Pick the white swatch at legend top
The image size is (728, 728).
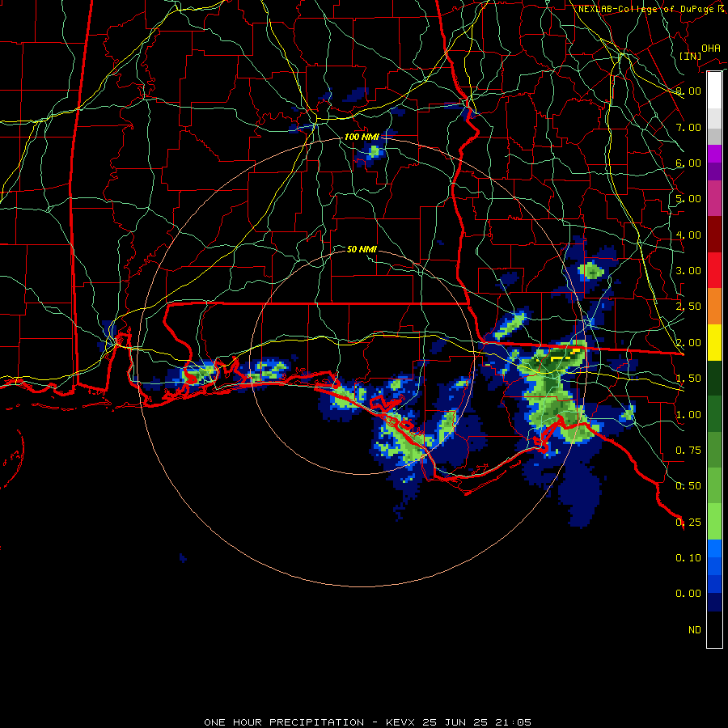(714, 90)
